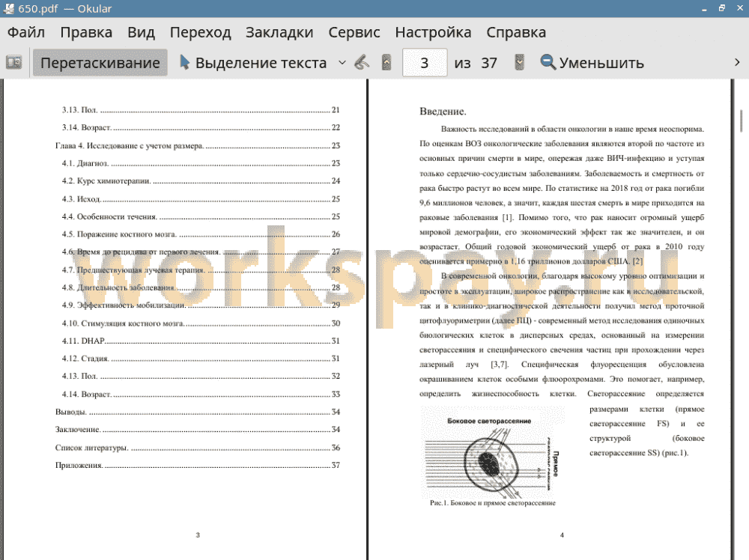Click contents entry '4.2. Курс химиотерапии.'
This screenshot has height=560, width=749.
pyautogui.click(x=201, y=181)
